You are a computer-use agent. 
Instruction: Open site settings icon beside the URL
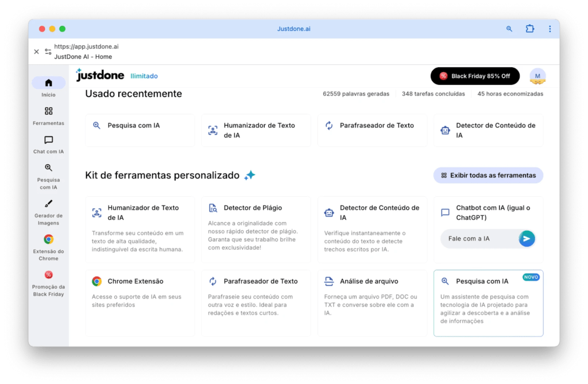48,52
